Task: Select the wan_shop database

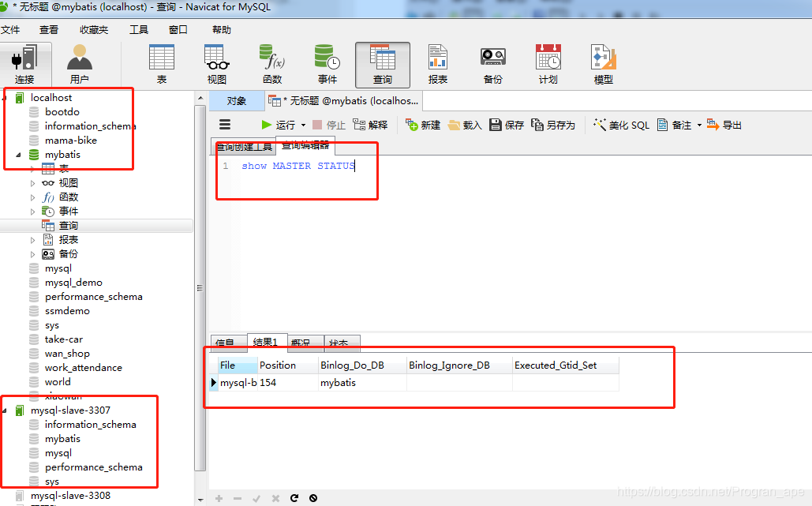Action: [x=67, y=354]
